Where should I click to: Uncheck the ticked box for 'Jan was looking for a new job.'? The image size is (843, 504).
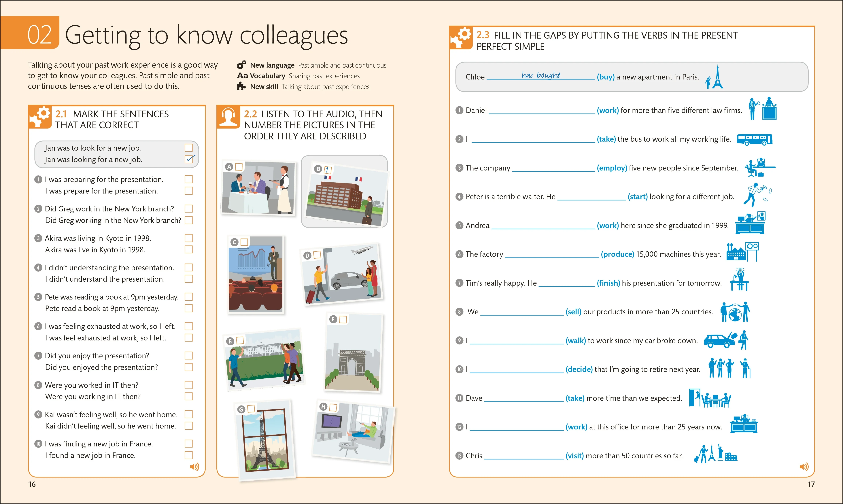point(189,159)
